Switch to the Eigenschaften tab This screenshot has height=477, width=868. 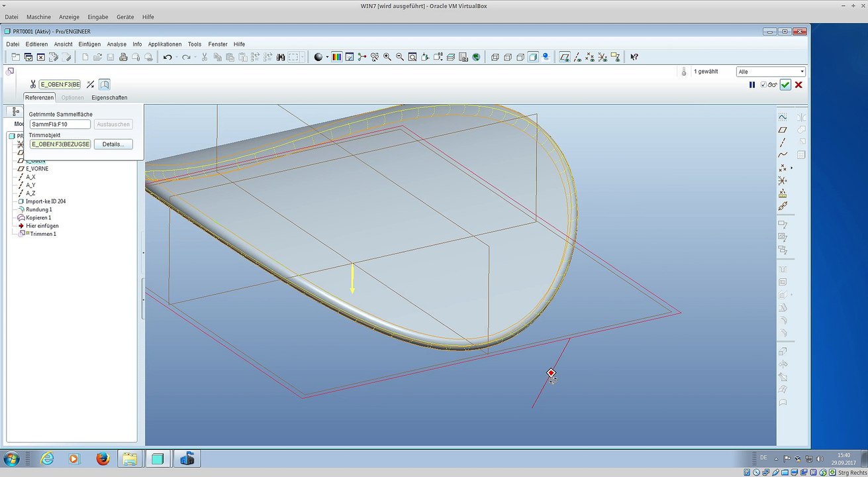(x=109, y=97)
